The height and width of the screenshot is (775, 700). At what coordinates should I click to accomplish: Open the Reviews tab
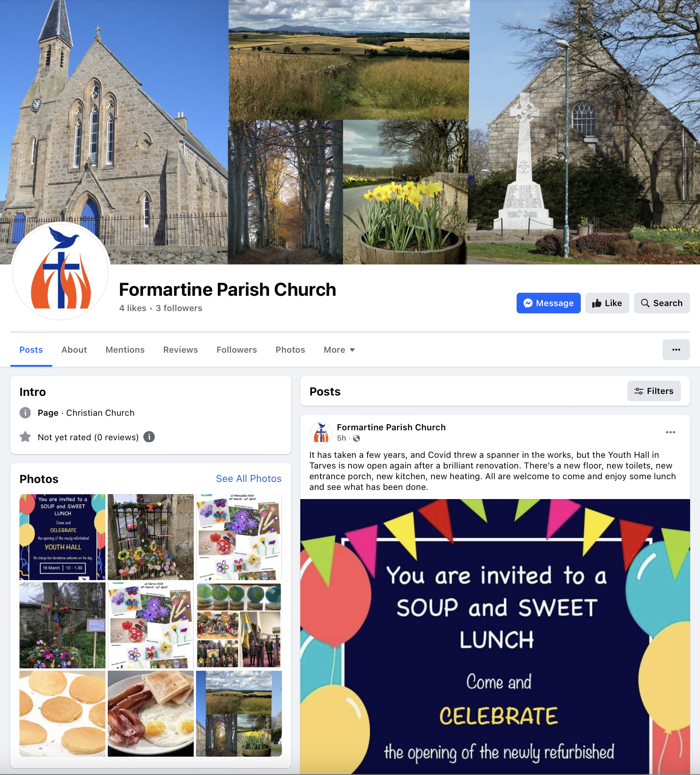coord(180,349)
